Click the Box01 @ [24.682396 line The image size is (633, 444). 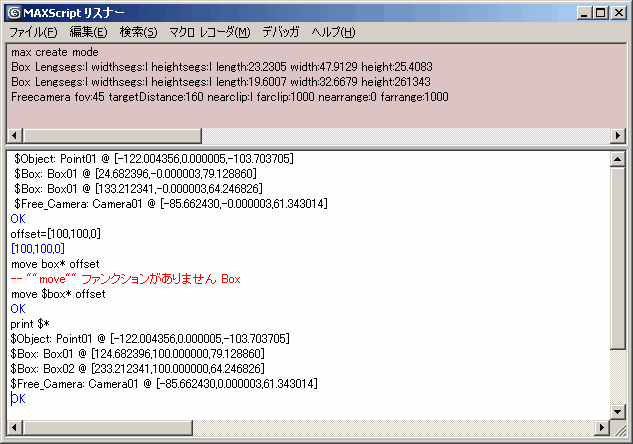pos(135,174)
